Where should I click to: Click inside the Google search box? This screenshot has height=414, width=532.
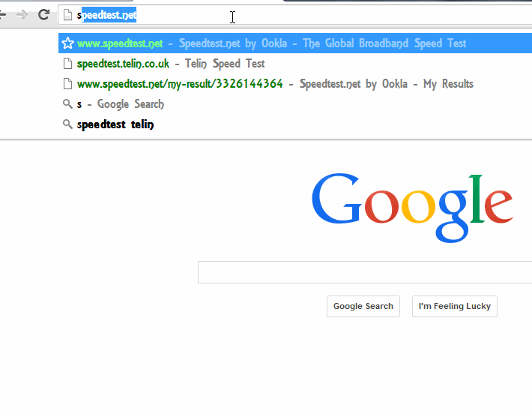click(x=365, y=272)
